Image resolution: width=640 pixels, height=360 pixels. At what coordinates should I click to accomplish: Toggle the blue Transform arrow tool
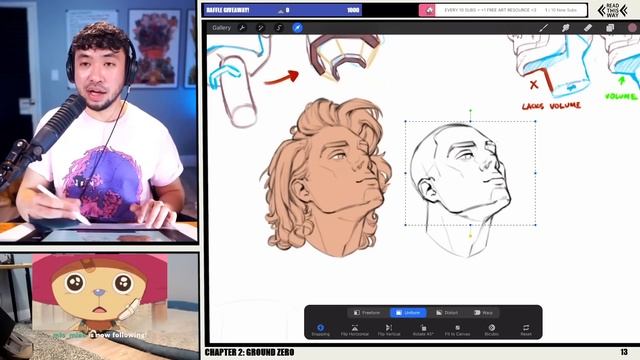pyautogui.click(x=298, y=27)
